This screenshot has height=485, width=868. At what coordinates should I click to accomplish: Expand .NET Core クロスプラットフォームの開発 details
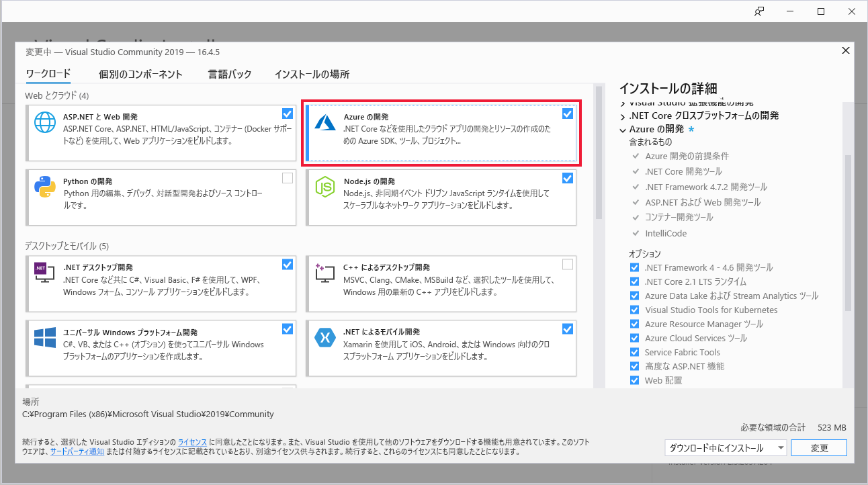623,116
